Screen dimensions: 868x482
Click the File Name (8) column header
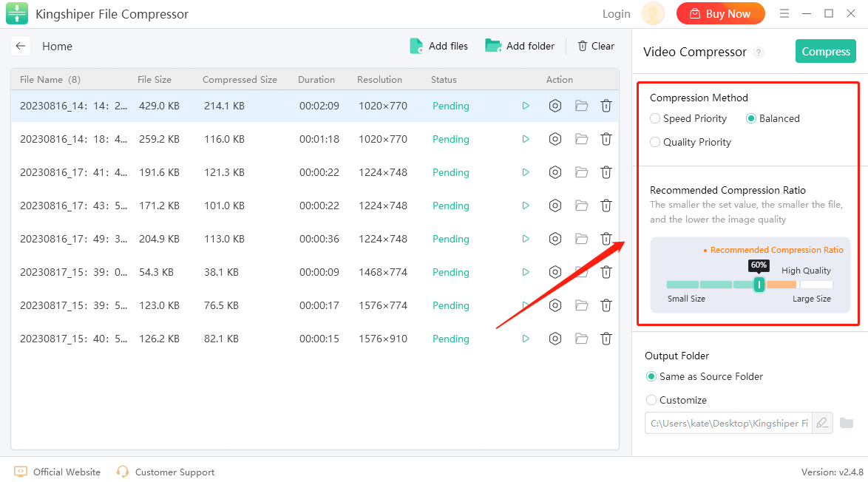[x=50, y=80]
